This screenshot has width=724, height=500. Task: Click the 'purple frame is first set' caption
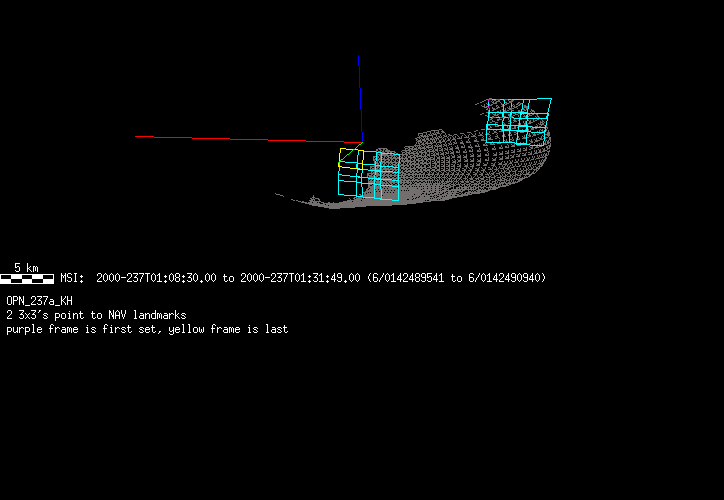pos(84,329)
